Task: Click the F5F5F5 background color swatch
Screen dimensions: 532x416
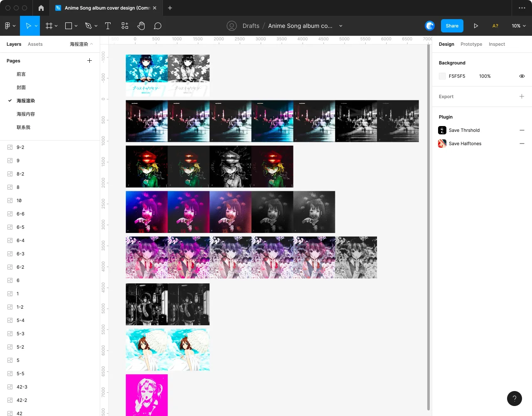Action: pos(442,76)
